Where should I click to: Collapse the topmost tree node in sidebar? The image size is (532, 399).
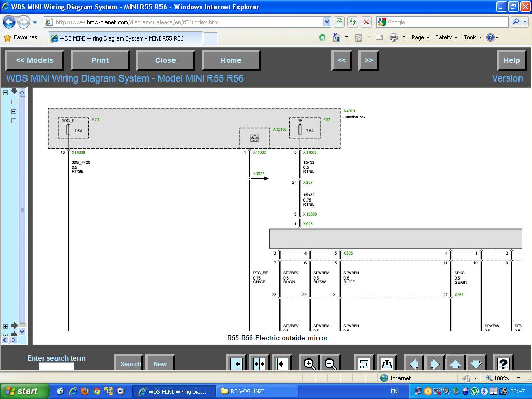[6, 92]
